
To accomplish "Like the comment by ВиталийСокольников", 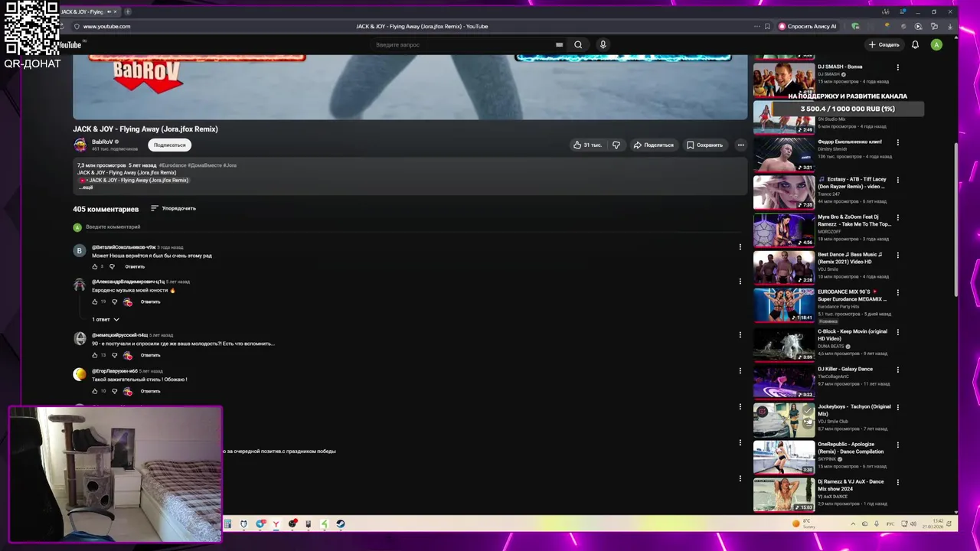I will click(x=95, y=266).
